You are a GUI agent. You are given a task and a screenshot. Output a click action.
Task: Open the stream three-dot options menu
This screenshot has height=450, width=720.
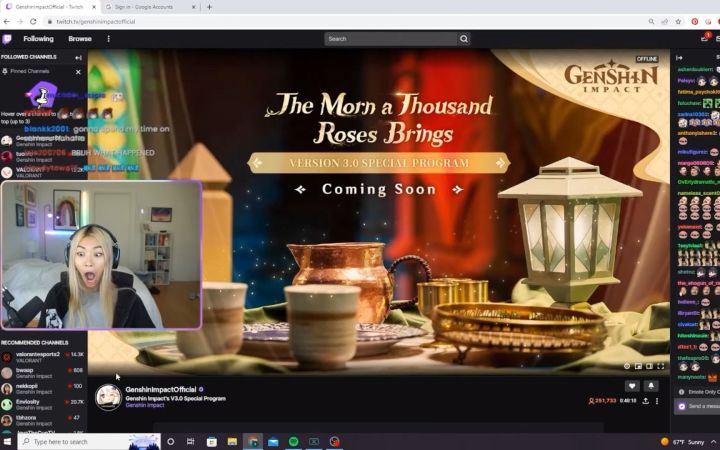click(x=657, y=401)
